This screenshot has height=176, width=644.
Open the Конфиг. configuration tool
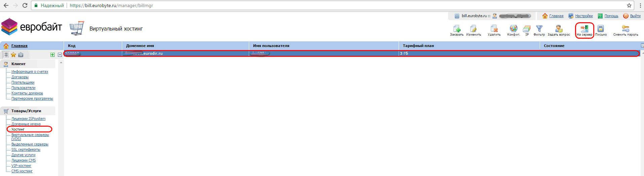tap(513, 30)
